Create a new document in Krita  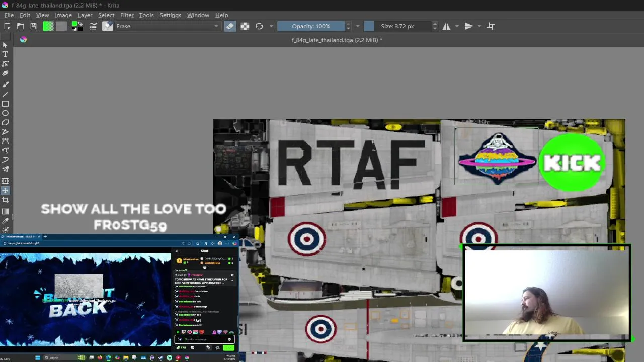point(7,26)
